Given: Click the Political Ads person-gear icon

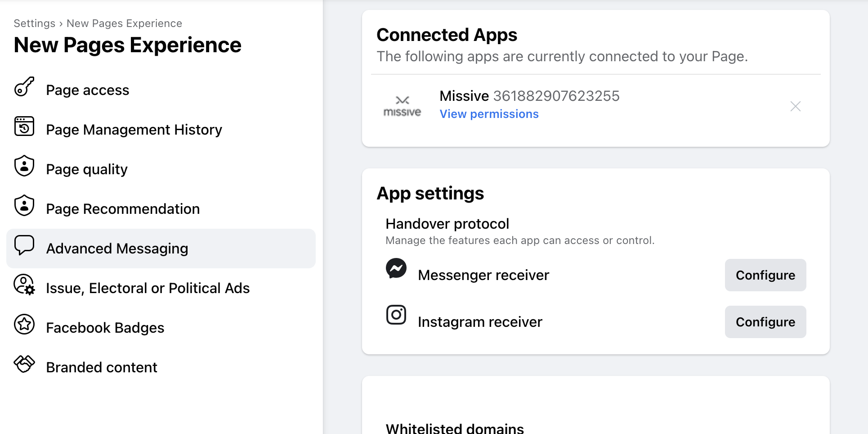Looking at the screenshot, I should (x=24, y=285).
